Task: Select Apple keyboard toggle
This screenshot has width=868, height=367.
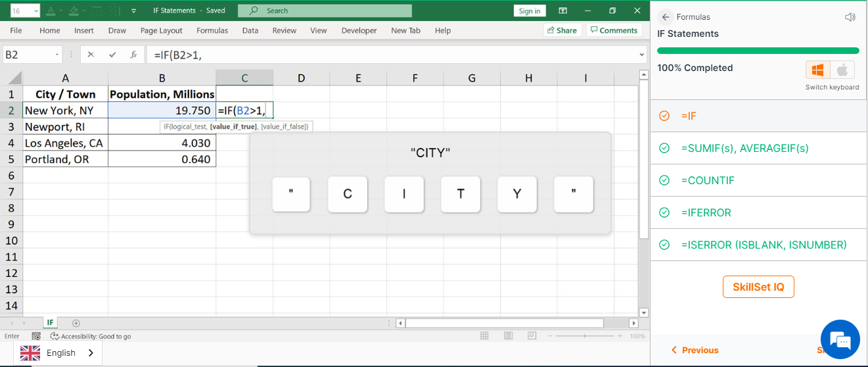Action: 842,70
